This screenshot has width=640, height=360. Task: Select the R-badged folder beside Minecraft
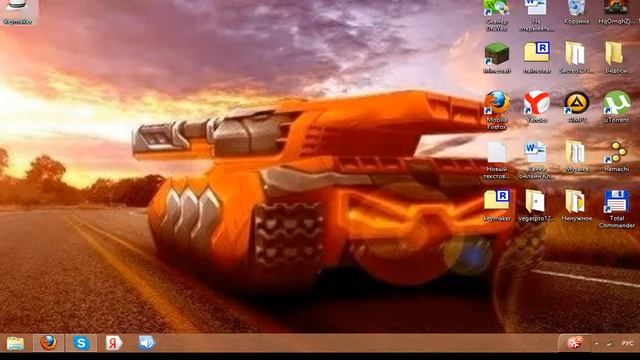click(536, 58)
